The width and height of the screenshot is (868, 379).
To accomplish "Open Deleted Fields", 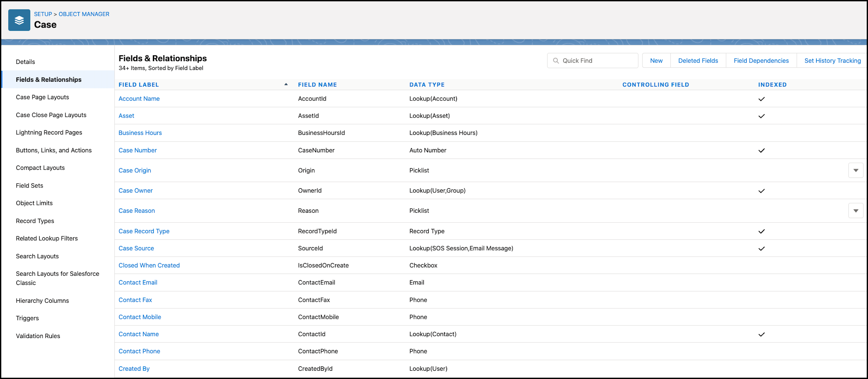I will click(x=698, y=60).
